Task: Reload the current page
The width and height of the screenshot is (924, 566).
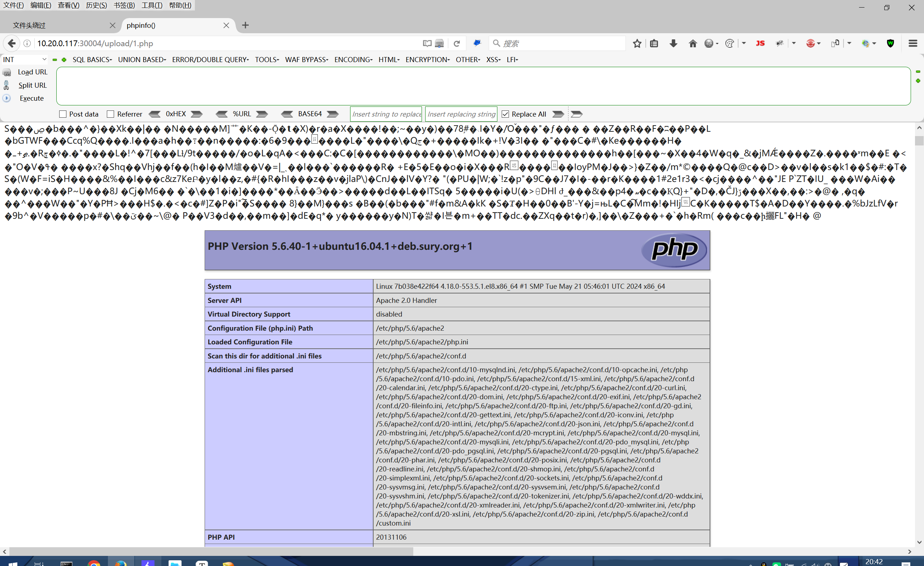Action: (456, 44)
